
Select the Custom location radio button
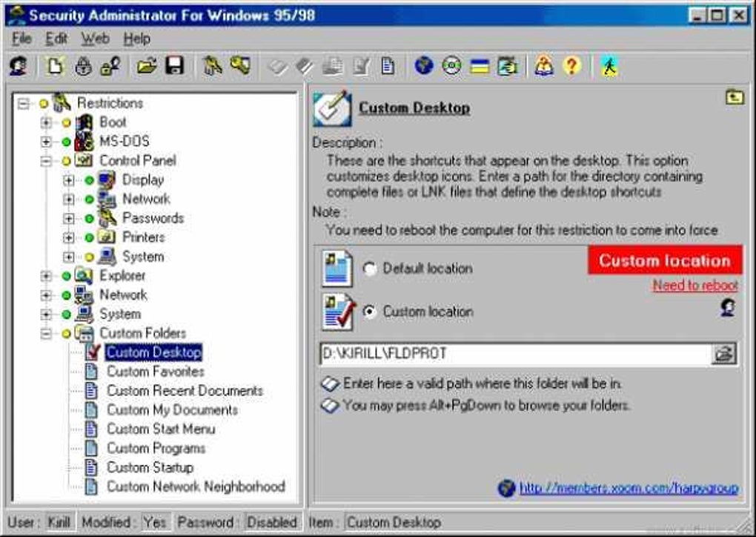(370, 312)
